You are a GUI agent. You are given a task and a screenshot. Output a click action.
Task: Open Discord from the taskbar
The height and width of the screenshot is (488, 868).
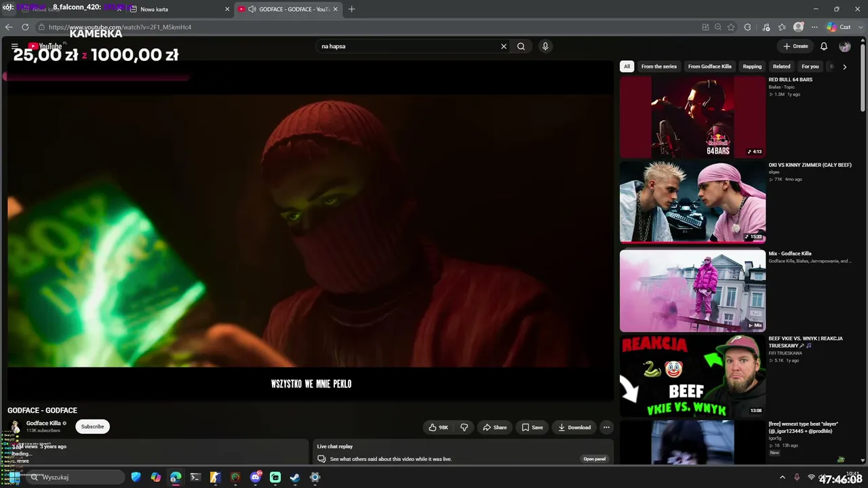(256, 477)
